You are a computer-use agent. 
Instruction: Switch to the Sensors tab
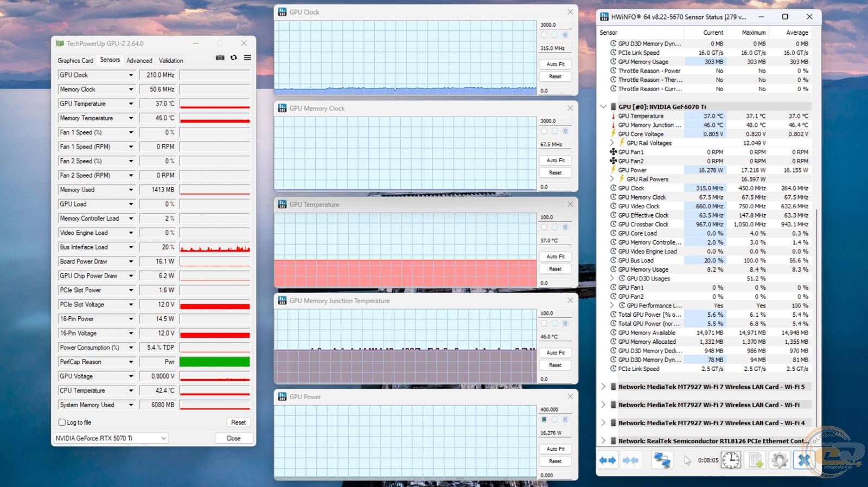(x=110, y=60)
